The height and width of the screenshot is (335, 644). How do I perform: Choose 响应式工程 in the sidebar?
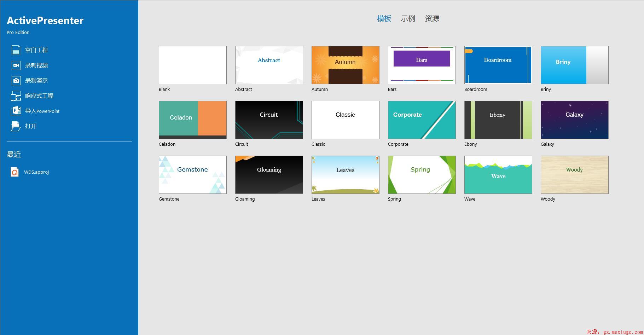tap(39, 96)
